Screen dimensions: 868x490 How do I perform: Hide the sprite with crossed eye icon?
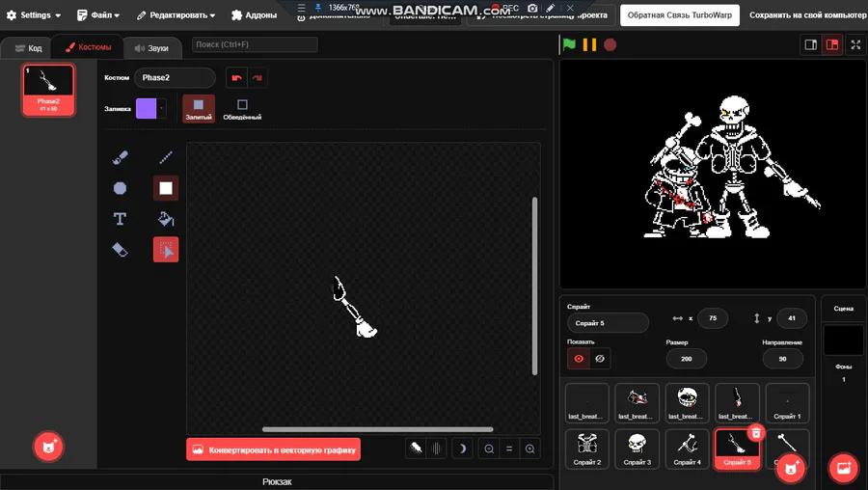click(600, 359)
